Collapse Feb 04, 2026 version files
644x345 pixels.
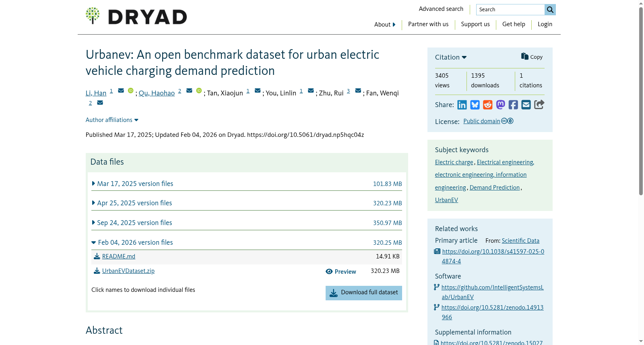pyautogui.click(x=132, y=242)
